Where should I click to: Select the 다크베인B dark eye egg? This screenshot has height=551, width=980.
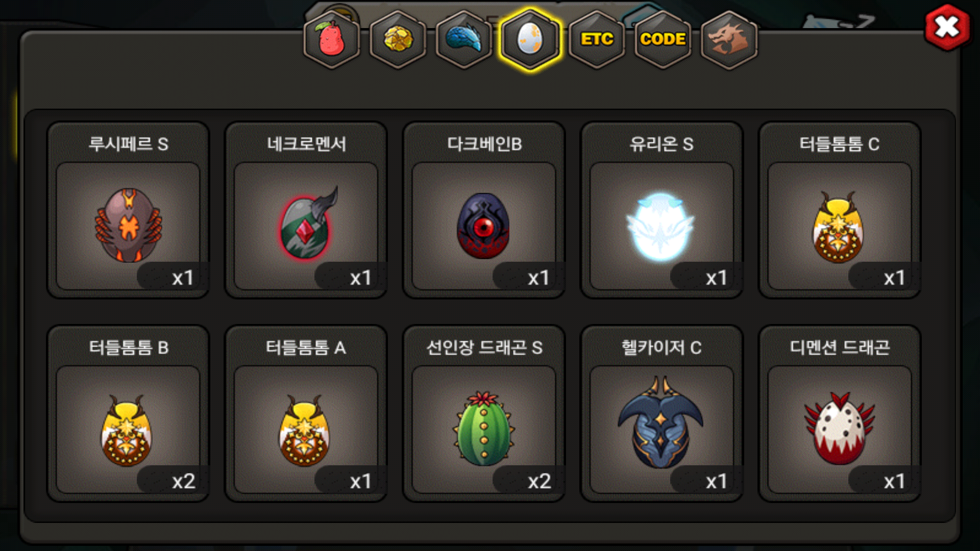point(484,210)
